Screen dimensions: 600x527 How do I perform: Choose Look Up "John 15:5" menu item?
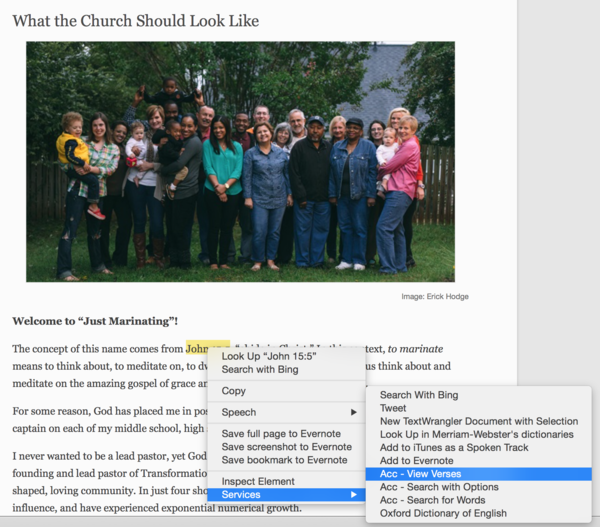[x=286, y=356]
